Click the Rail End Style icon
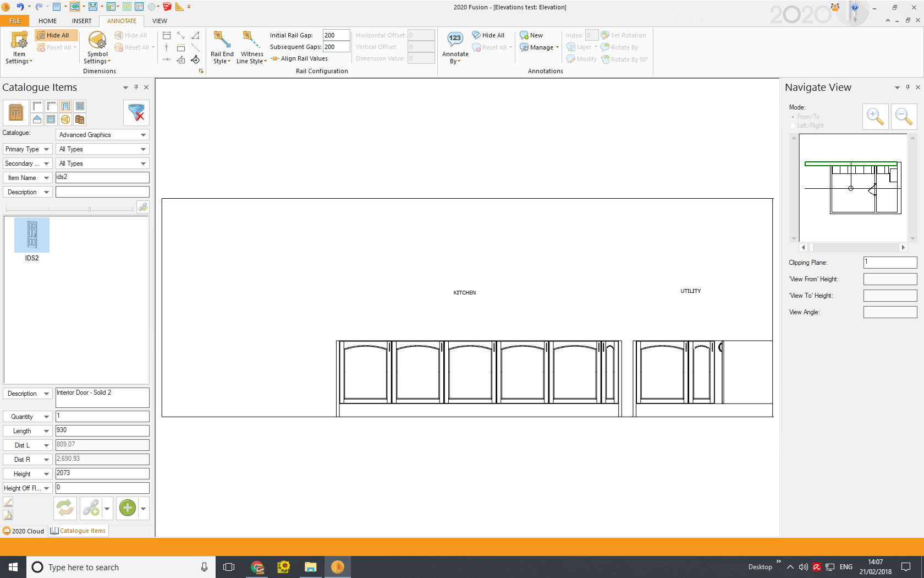 tap(222, 40)
